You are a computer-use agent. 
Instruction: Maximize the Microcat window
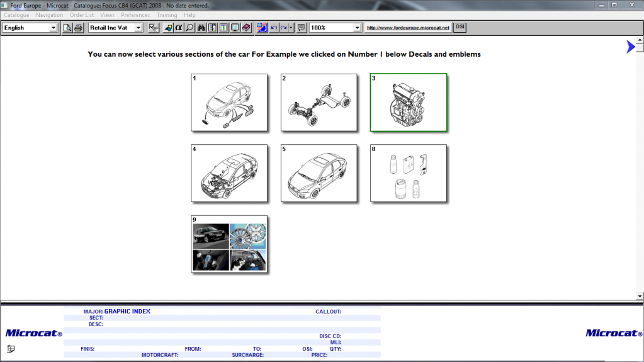[x=614, y=5]
